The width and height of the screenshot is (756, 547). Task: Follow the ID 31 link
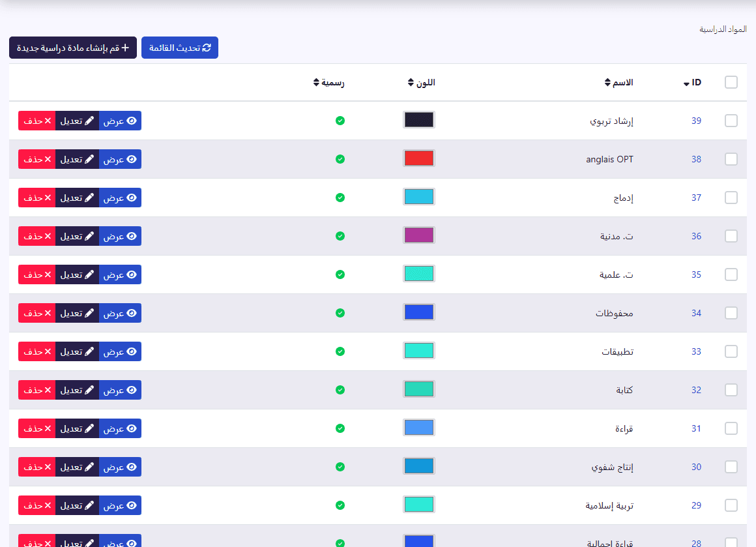tap(696, 428)
